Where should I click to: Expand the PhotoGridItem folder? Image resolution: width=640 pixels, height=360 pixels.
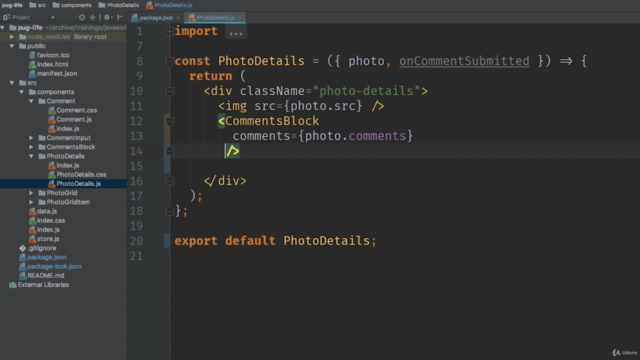(x=31, y=202)
